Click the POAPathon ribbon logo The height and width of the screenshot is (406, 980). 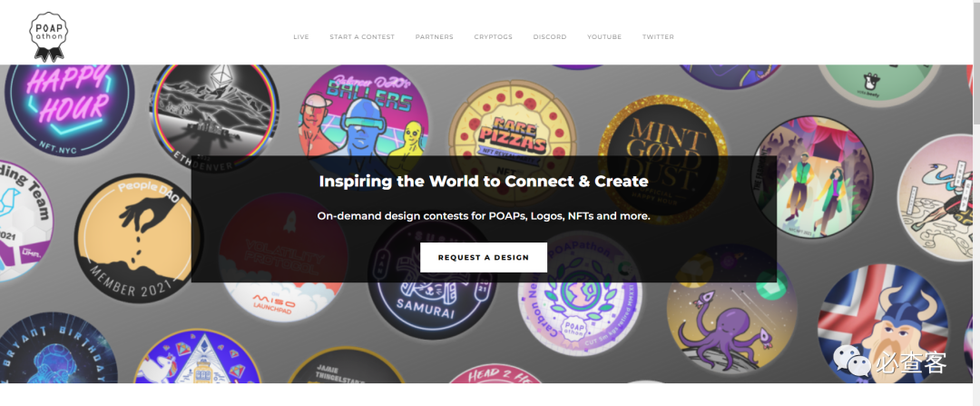[x=49, y=36]
